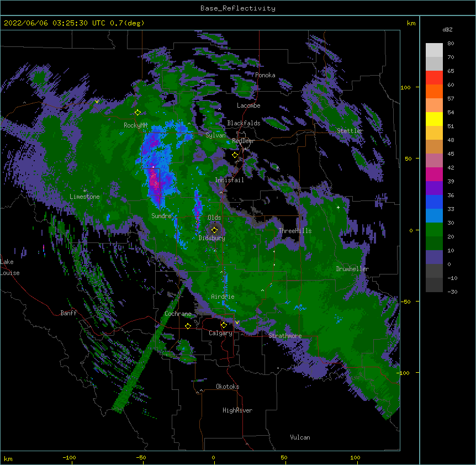Select the Calgary label
The height and width of the screenshot is (465, 476).
220,333
